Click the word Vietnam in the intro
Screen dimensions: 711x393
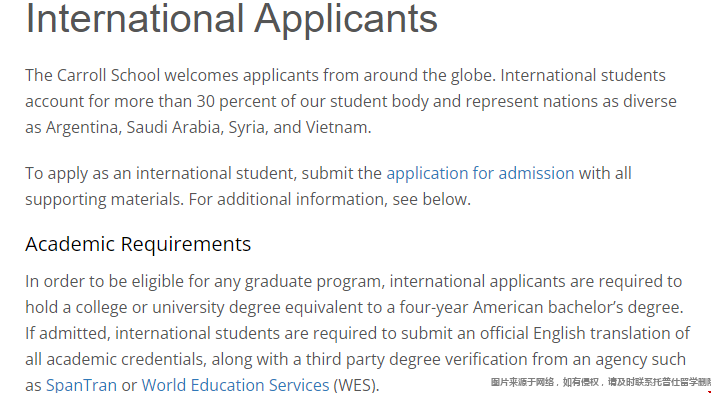[x=338, y=127]
